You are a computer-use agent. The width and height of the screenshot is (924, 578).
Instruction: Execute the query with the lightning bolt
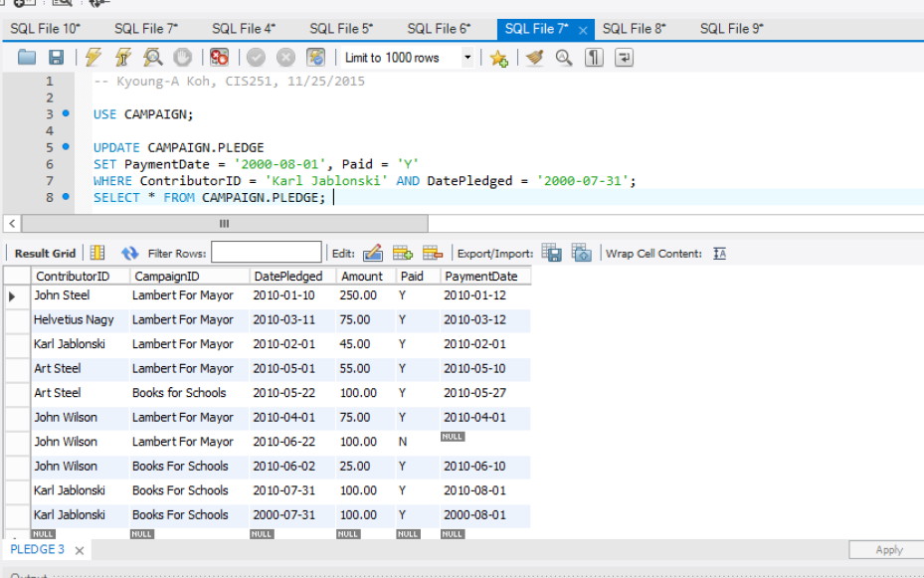click(93, 58)
